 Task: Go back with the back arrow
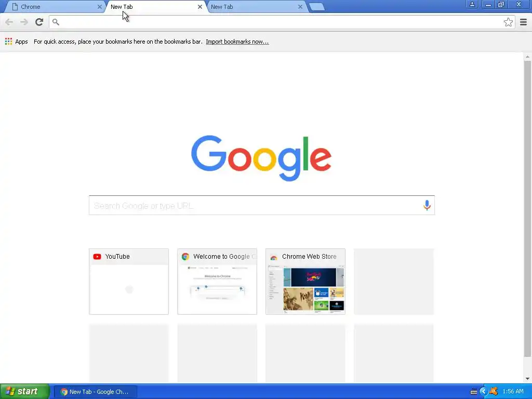click(x=9, y=22)
